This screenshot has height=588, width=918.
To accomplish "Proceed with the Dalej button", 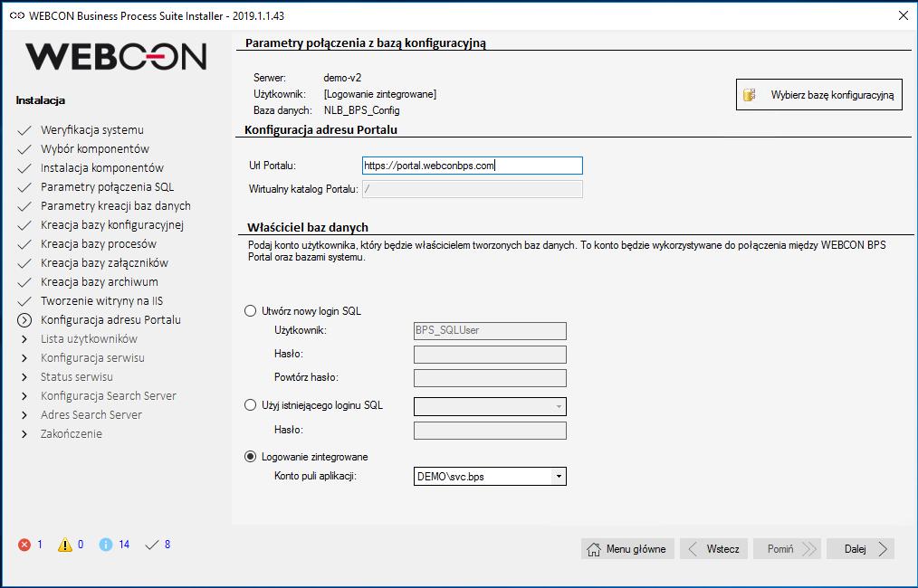I will pyautogui.click(x=860, y=549).
